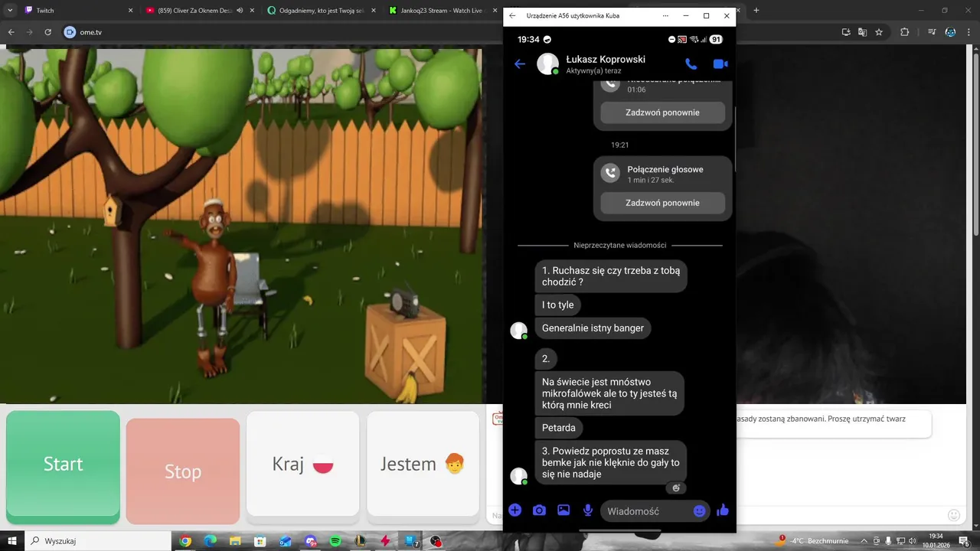Open the volume control in system tray
This screenshot has width=980, height=551.
tap(913, 541)
